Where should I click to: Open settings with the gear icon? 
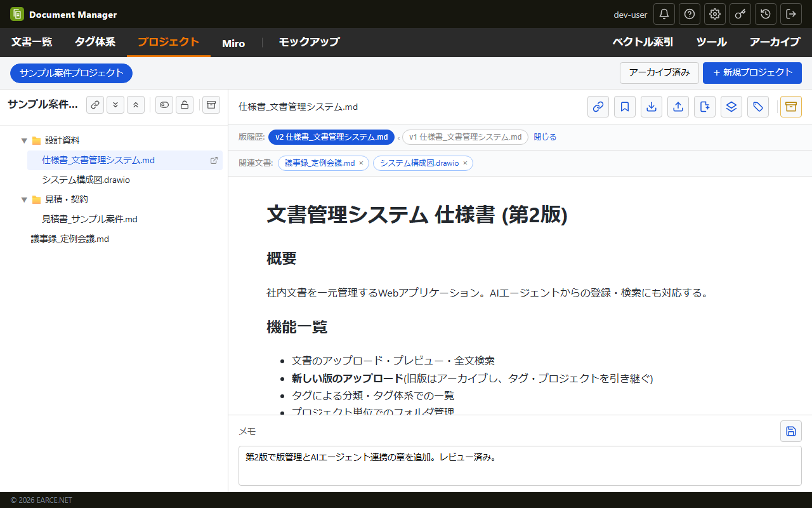pyautogui.click(x=715, y=14)
